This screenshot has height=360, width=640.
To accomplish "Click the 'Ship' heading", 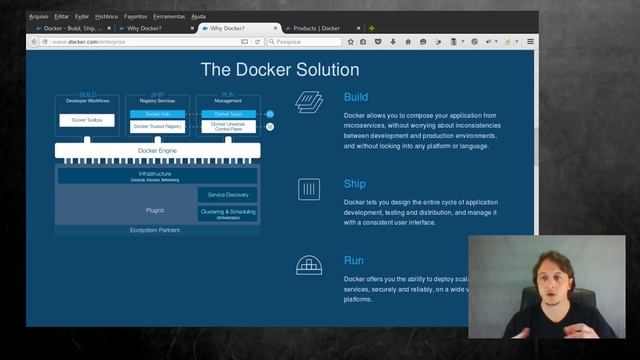I will coord(355,184).
